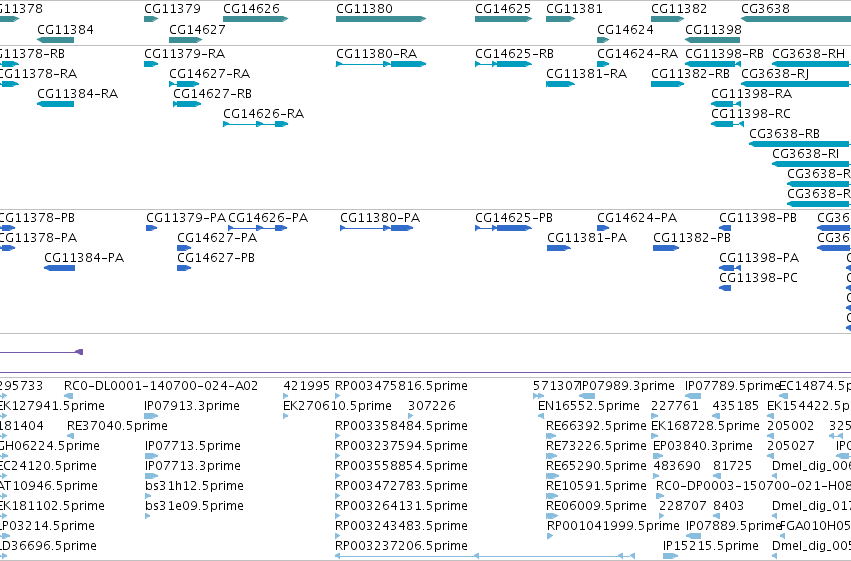
Task: Click the RE37040.5prime label
Action: [117, 426]
